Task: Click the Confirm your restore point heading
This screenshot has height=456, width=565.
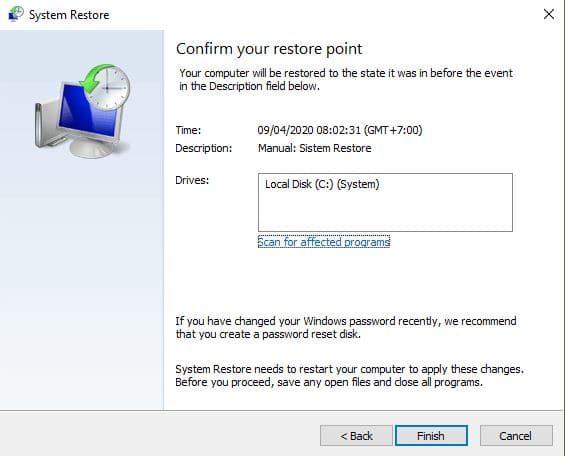Action: 269,49
